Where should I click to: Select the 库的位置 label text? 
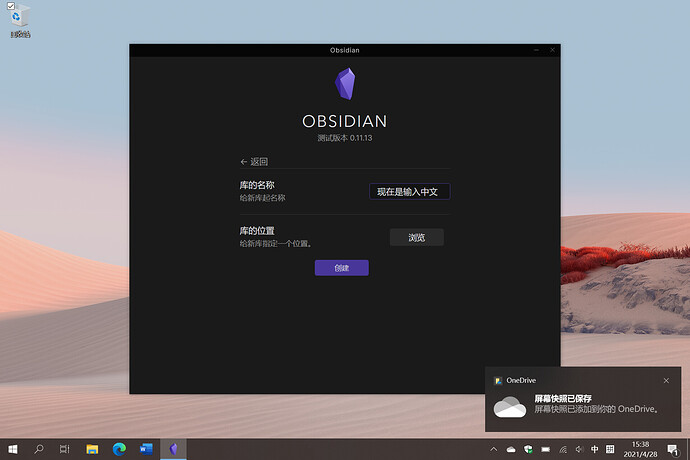pos(257,231)
